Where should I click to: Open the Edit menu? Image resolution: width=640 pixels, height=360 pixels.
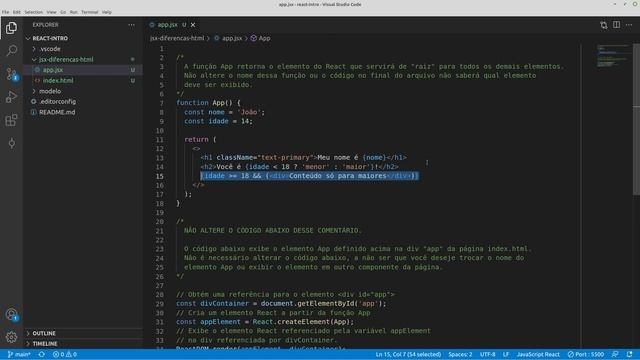(17, 12)
